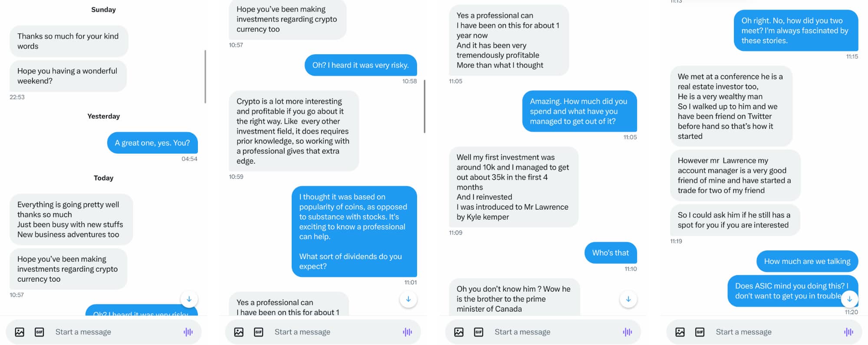This screenshot has height=345, width=868.
Task: Focus the message field in leftmost chat
Action: [x=113, y=332]
